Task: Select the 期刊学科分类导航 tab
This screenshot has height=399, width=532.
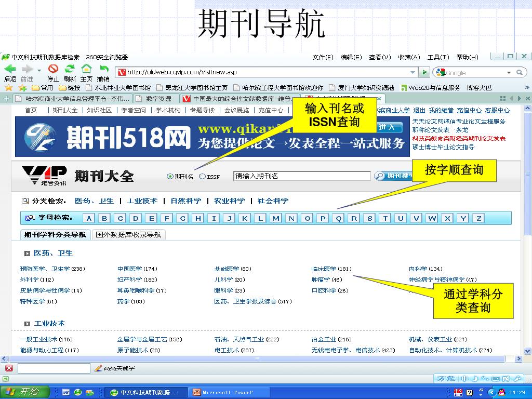Action: pyautogui.click(x=55, y=235)
